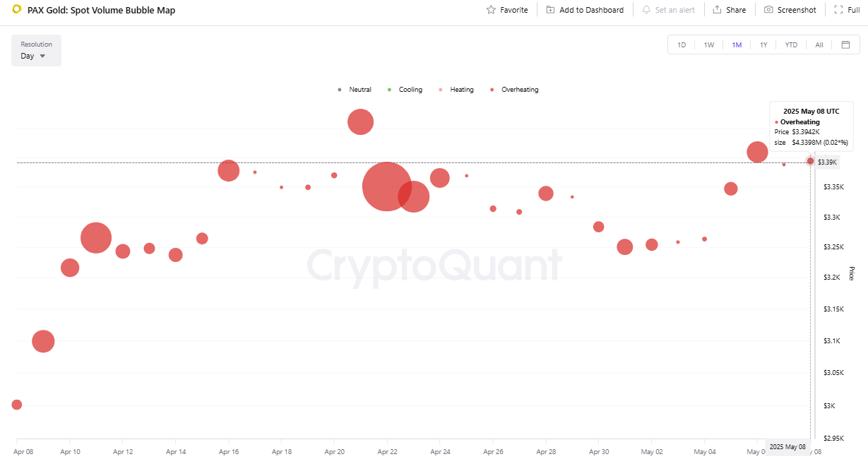Open the calendar date picker icon
Viewport: 868px width, 464px height.
845,44
